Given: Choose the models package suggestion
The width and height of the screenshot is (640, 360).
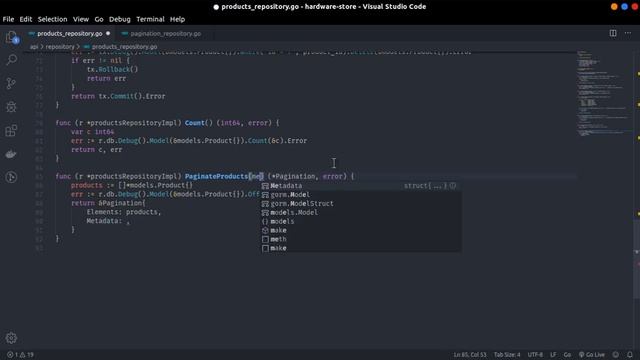Looking at the screenshot, I should point(361,222).
